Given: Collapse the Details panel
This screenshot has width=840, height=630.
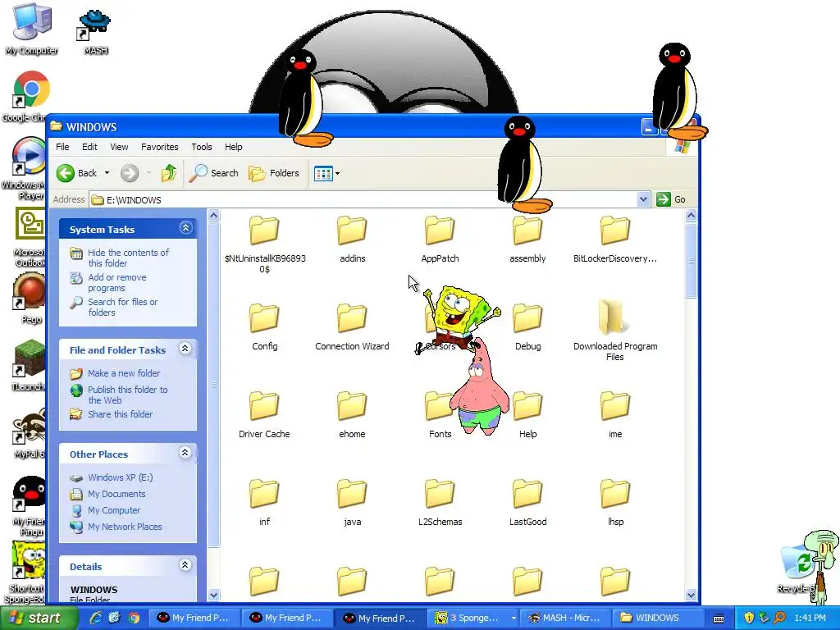Looking at the screenshot, I should (x=185, y=565).
